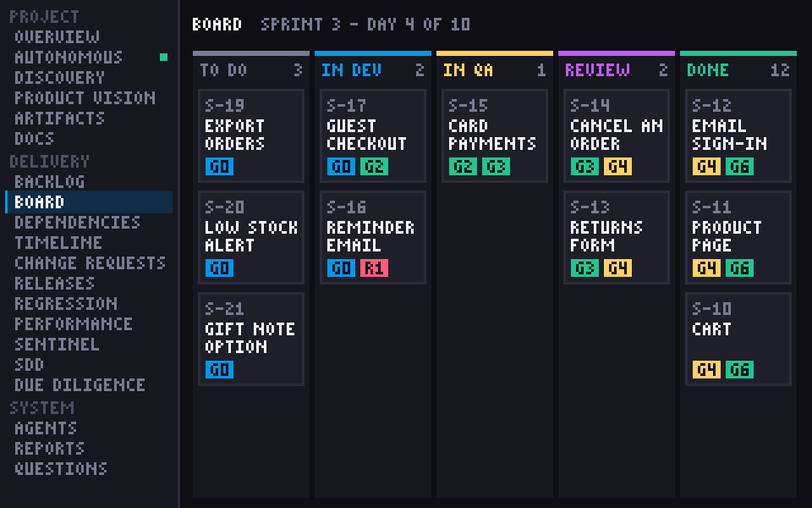Navigate to Docs in the sidebar
This screenshot has width=812, height=508.
tap(34, 138)
